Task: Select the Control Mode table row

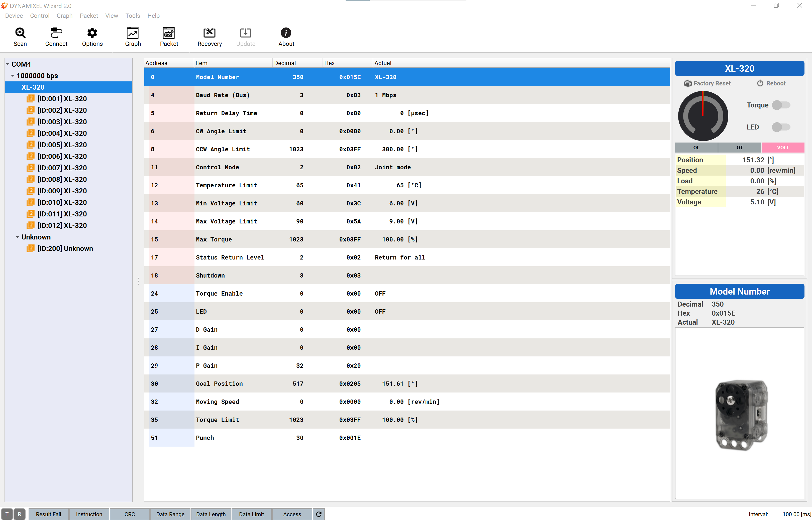Action: (407, 167)
